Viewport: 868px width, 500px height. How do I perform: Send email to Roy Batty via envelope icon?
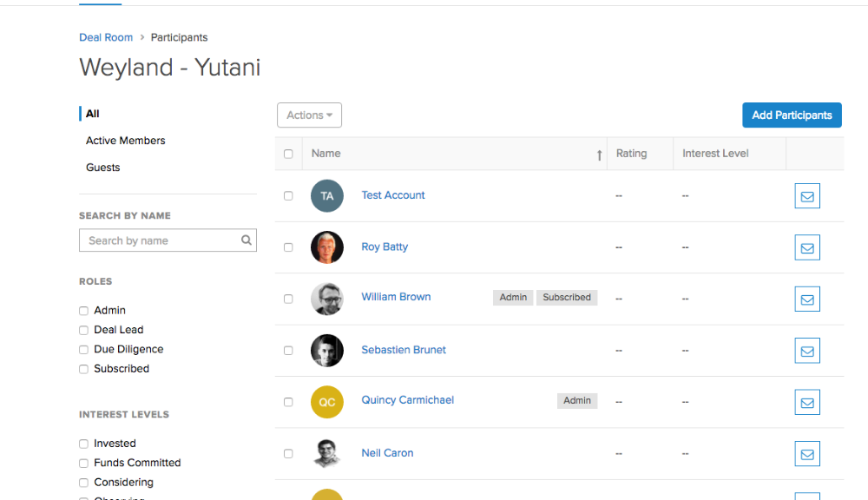[x=807, y=247]
